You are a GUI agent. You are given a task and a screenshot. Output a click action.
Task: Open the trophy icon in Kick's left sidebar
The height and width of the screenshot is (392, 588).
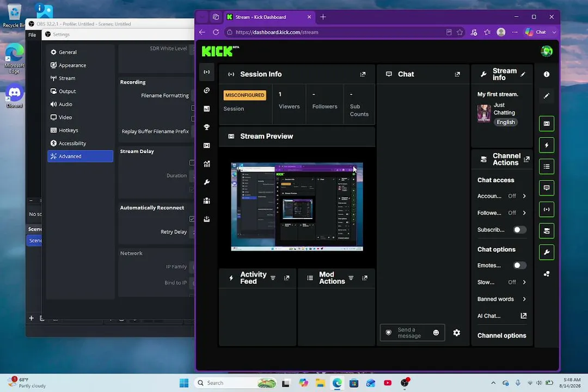207,127
